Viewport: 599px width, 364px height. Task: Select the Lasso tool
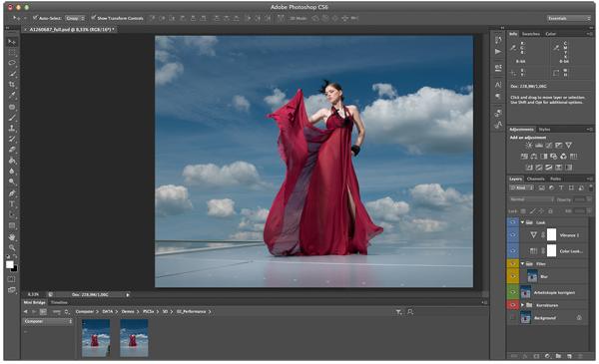(12, 63)
